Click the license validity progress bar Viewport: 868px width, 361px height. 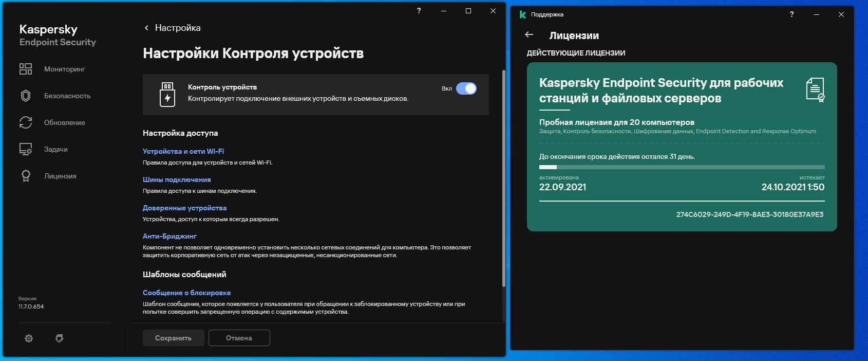point(682,167)
